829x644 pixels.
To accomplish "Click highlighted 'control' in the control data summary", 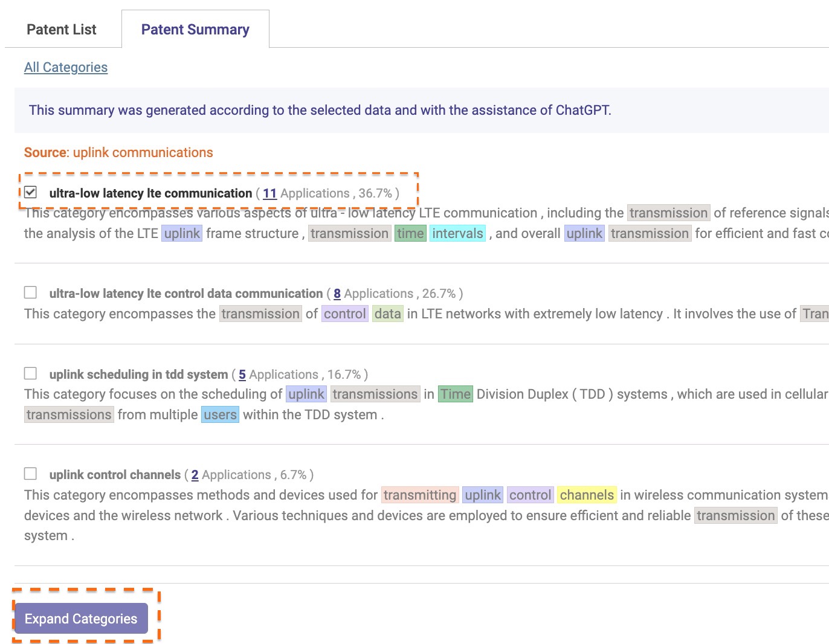I will (x=344, y=314).
